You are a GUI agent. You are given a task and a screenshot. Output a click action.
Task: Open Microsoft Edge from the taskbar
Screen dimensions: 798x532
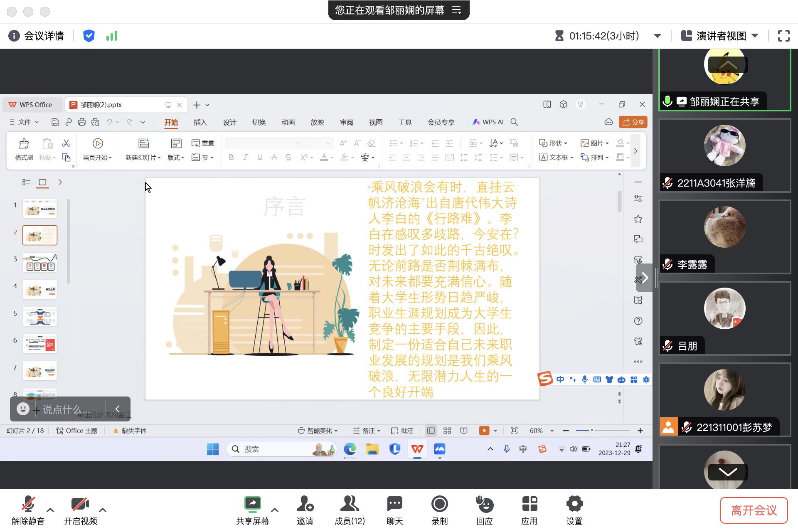click(350, 449)
